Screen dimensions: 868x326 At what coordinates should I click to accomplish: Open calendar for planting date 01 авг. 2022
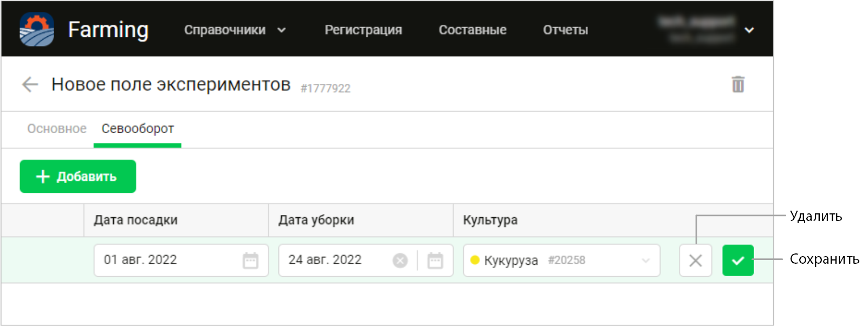[x=250, y=260]
